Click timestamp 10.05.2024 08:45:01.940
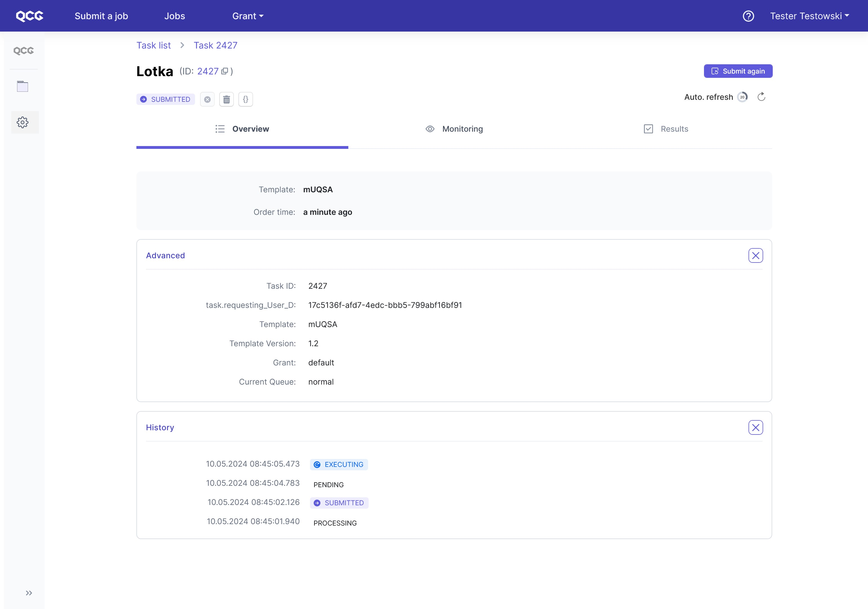The height and width of the screenshot is (609, 868). [x=253, y=522]
